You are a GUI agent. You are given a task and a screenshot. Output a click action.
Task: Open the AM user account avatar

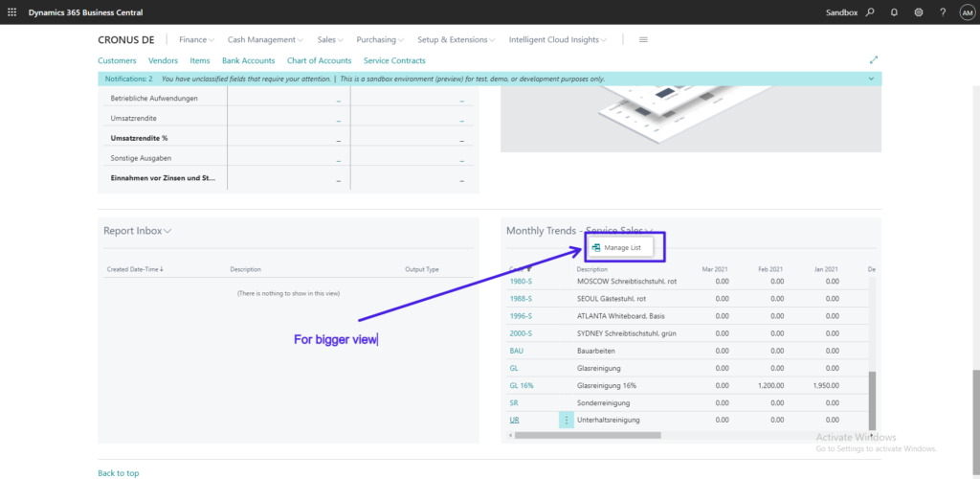click(967, 12)
